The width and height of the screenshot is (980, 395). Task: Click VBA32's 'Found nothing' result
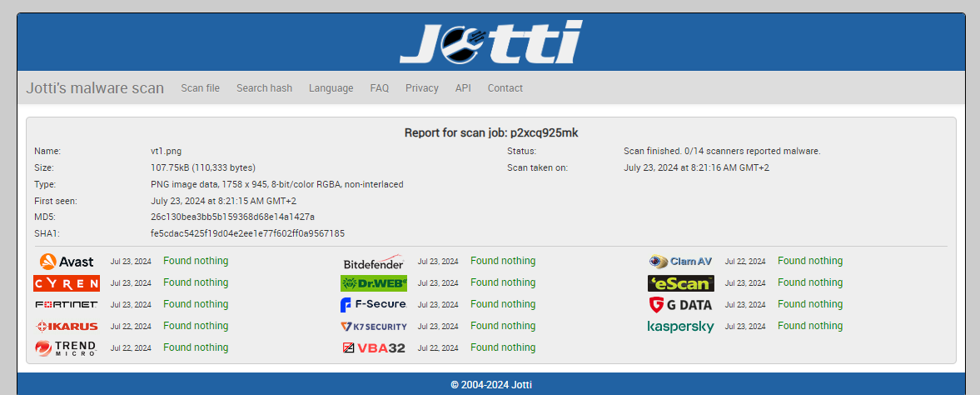[x=503, y=347]
